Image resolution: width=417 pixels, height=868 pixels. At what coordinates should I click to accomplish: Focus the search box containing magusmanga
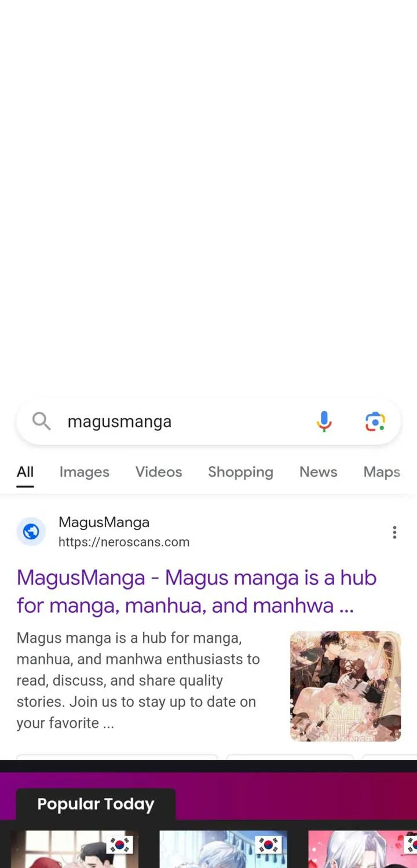pyautogui.click(x=209, y=422)
